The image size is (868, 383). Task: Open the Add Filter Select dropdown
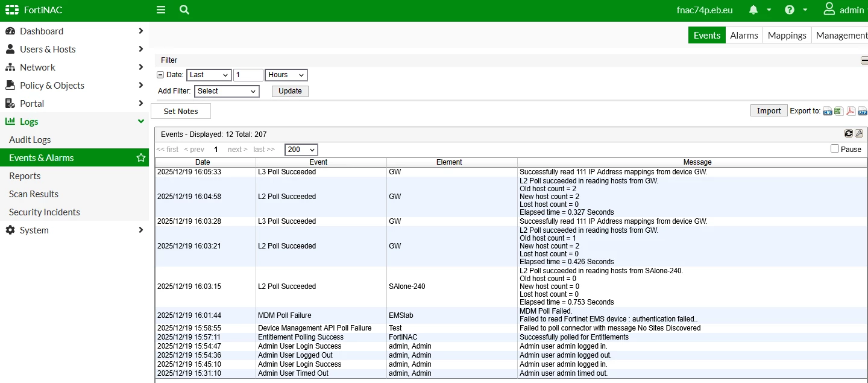point(227,91)
